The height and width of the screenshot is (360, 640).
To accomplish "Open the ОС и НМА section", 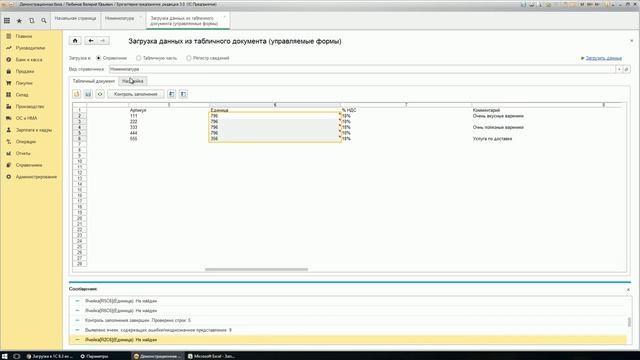I will coord(26,118).
